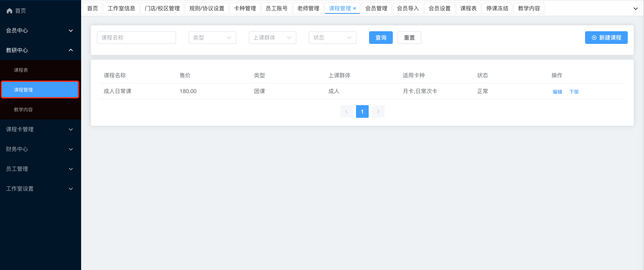Open the tab overflow chevron at top right
Screen dimensions: 644x270
coord(635,9)
